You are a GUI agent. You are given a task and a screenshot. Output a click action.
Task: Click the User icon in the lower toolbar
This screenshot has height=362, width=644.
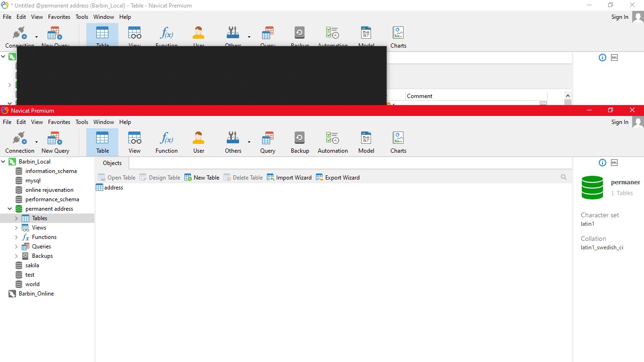[198, 142]
